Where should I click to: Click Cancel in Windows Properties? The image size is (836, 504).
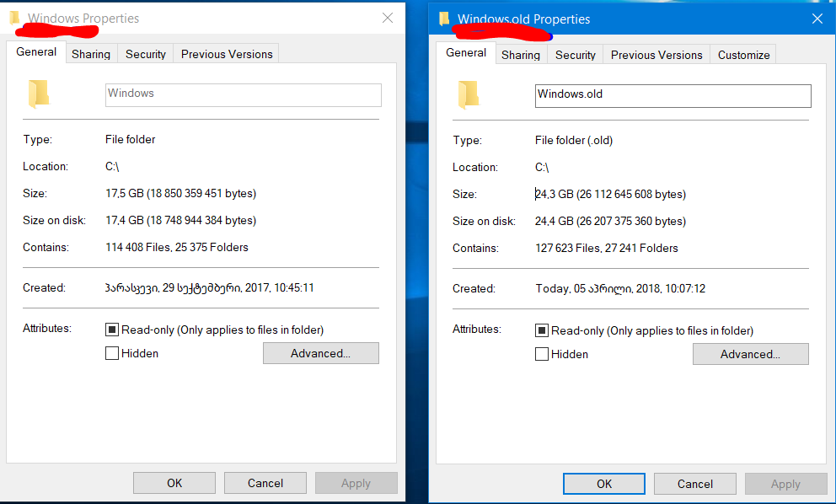(x=265, y=483)
